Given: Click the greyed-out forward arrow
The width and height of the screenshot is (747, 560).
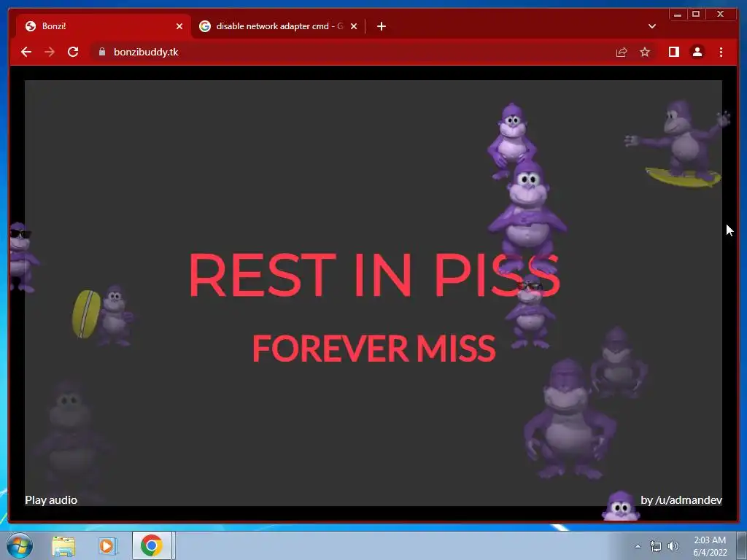Looking at the screenshot, I should pos(50,52).
